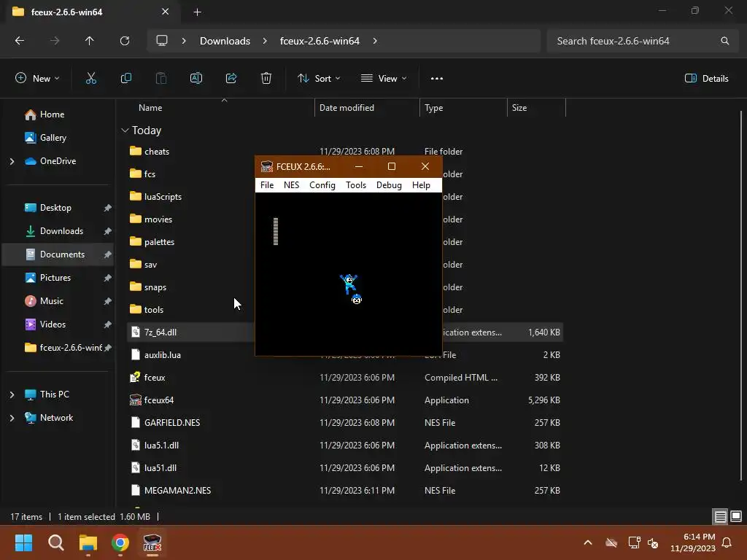Select the cheats folder

pyautogui.click(x=157, y=152)
